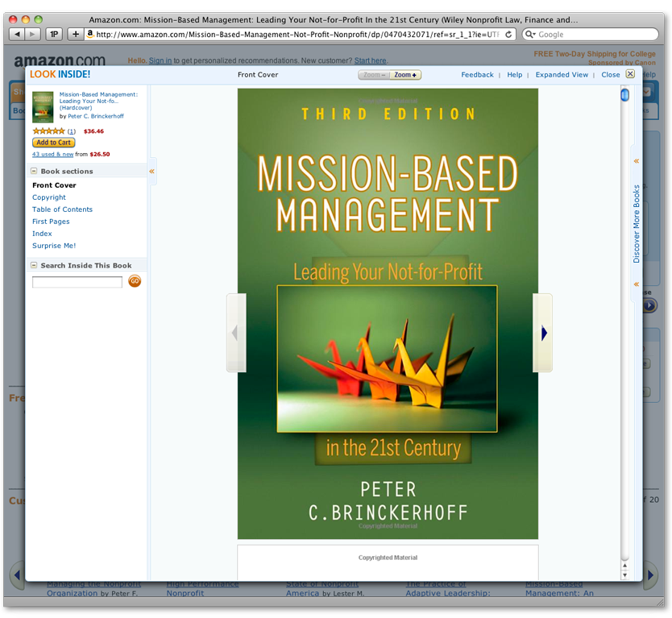Viewport: 672px width, 618px height.
Task: Open the 1Password toolbar button
Action: [54, 35]
